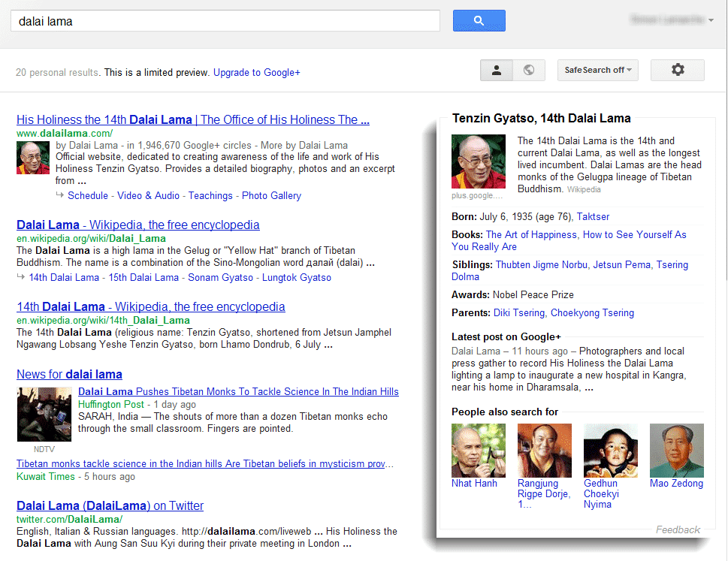Open the Huffington Post science article headline
728x561 pixels.
[238, 392]
